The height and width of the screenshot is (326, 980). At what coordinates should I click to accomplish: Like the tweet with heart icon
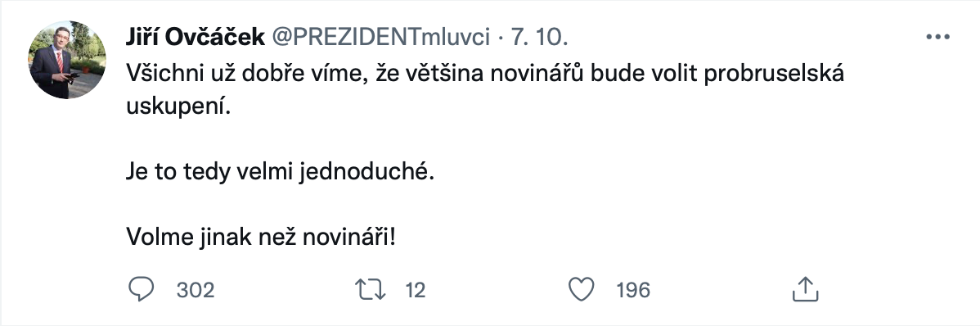click(581, 290)
